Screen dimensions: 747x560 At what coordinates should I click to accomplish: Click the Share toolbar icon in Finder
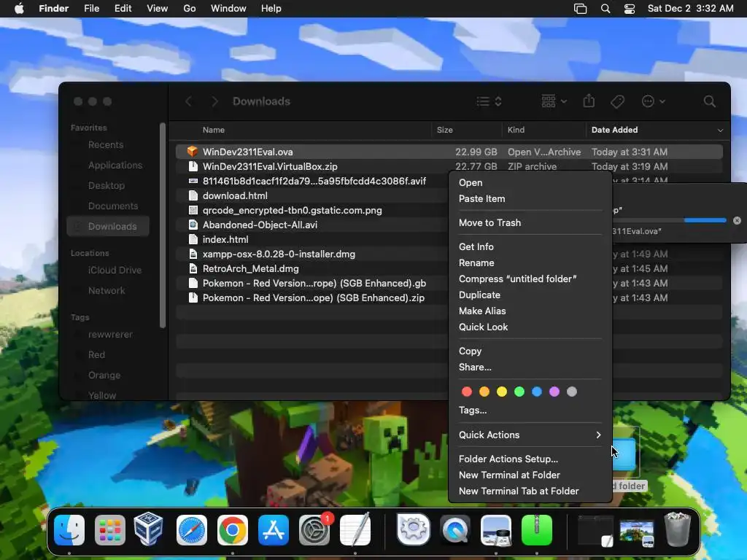[x=589, y=101]
